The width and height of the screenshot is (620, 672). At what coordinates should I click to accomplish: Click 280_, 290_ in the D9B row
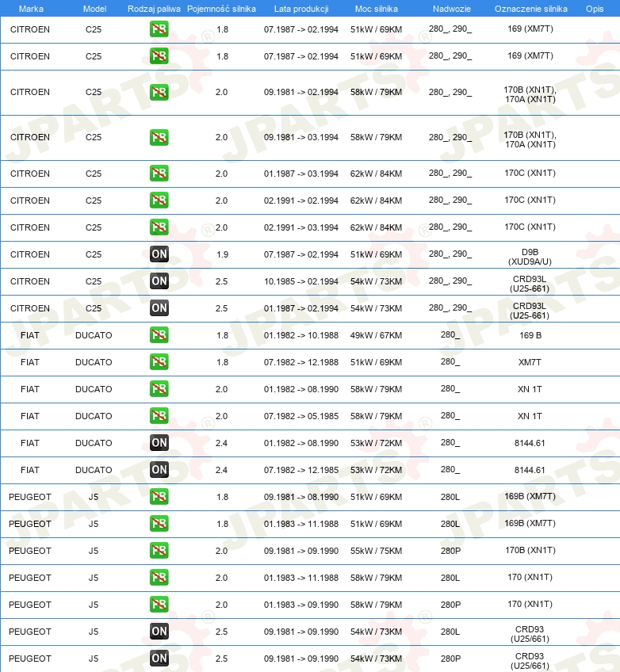pos(450,254)
